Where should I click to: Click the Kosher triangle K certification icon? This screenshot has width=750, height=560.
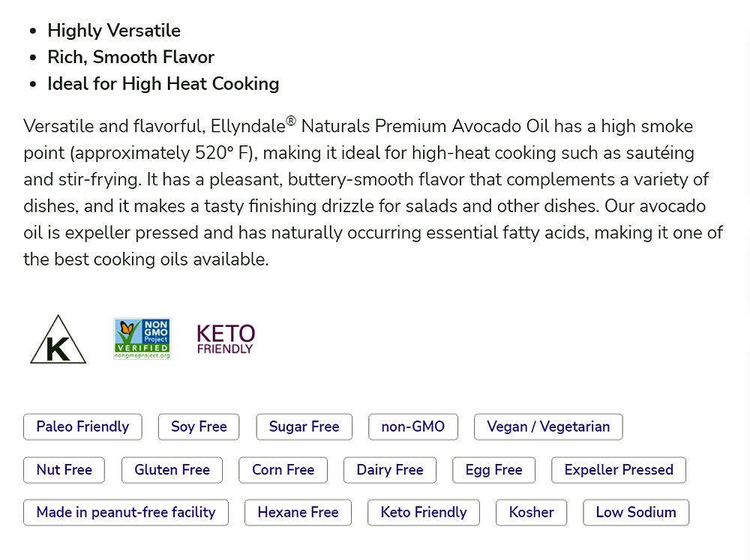tap(58, 341)
